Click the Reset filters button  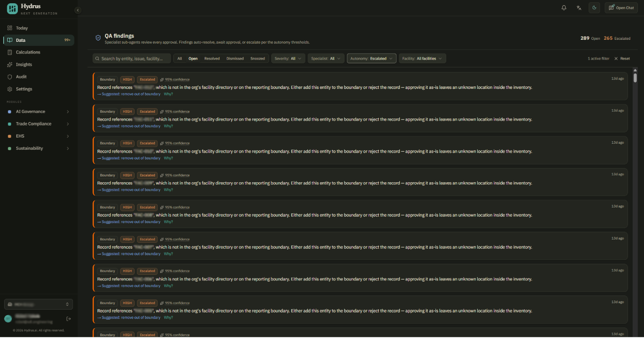pos(622,58)
